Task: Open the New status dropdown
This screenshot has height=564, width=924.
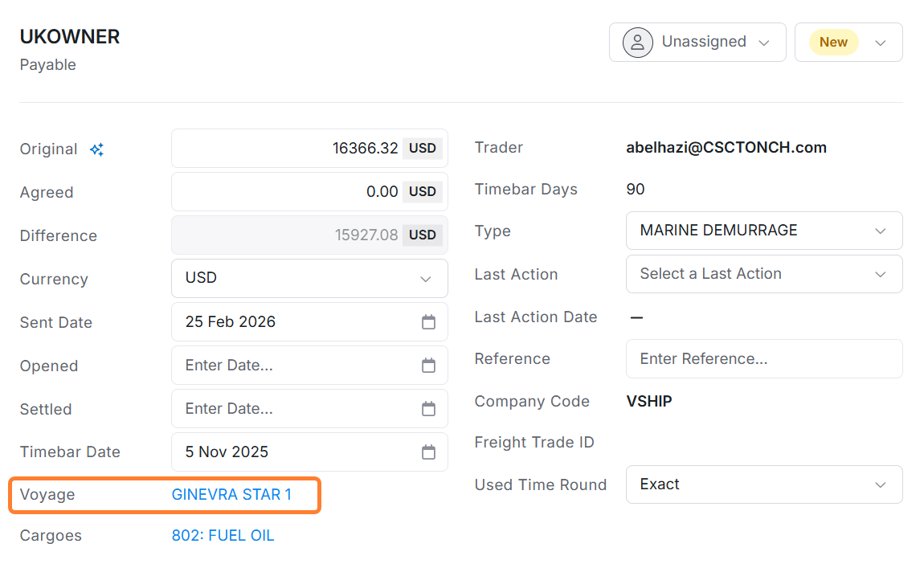Action: tap(881, 43)
